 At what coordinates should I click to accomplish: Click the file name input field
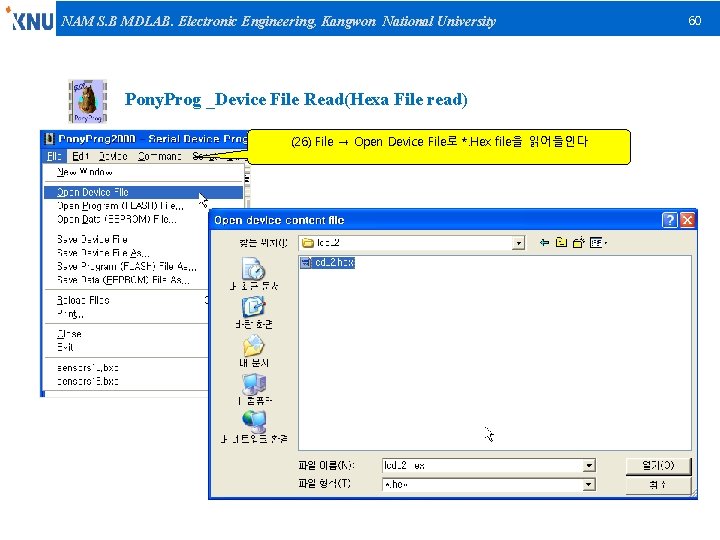click(x=483, y=466)
